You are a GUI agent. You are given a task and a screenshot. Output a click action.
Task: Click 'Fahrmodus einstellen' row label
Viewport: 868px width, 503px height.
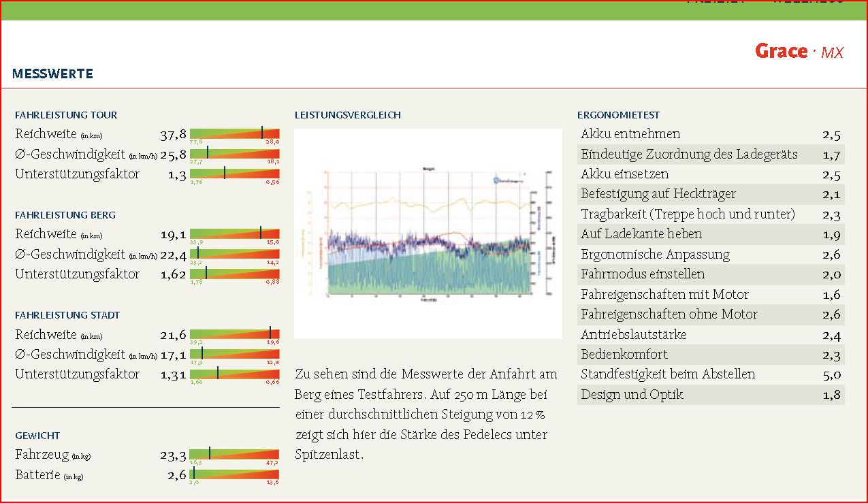[643, 274]
